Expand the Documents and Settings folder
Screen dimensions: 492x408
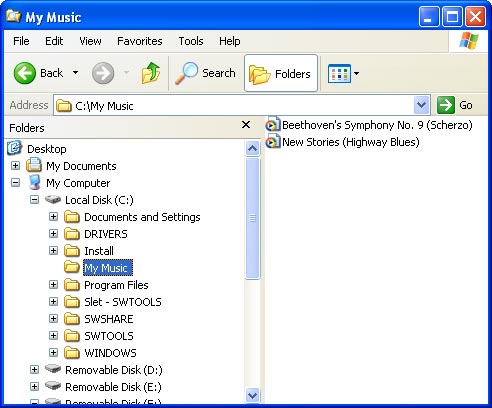point(53,217)
